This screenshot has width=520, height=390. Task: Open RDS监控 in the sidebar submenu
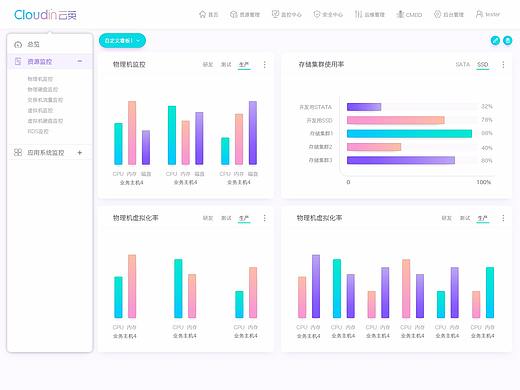[x=38, y=131]
